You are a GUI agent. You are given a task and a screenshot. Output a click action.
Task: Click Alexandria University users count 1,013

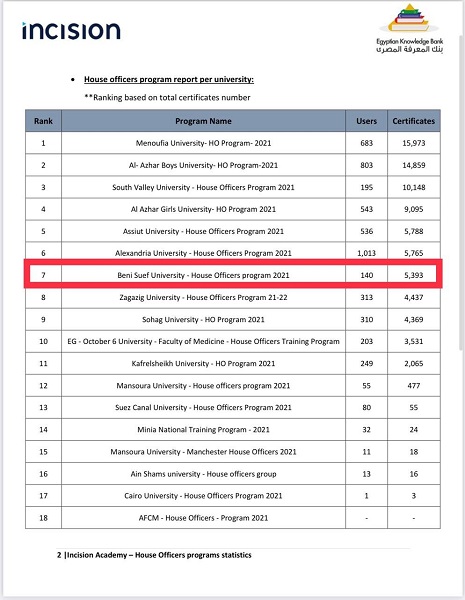[x=366, y=253]
